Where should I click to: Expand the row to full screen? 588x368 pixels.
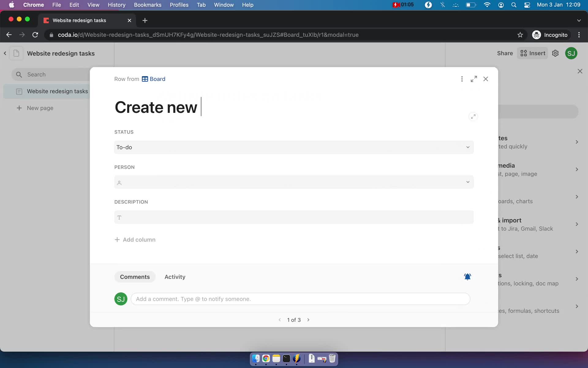474,79
